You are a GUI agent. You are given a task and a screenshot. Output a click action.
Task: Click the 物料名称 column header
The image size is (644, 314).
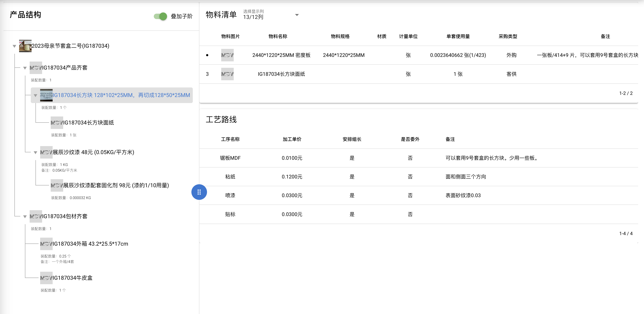(278, 36)
